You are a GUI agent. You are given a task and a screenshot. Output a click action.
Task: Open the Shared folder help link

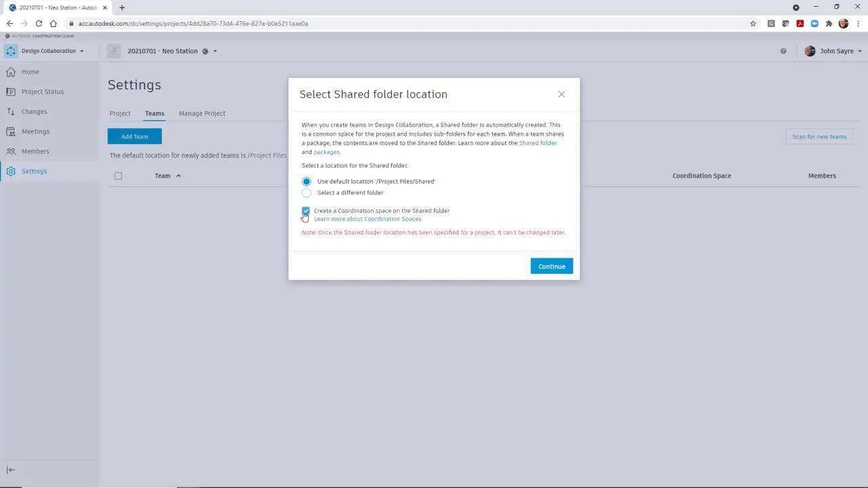(x=538, y=143)
